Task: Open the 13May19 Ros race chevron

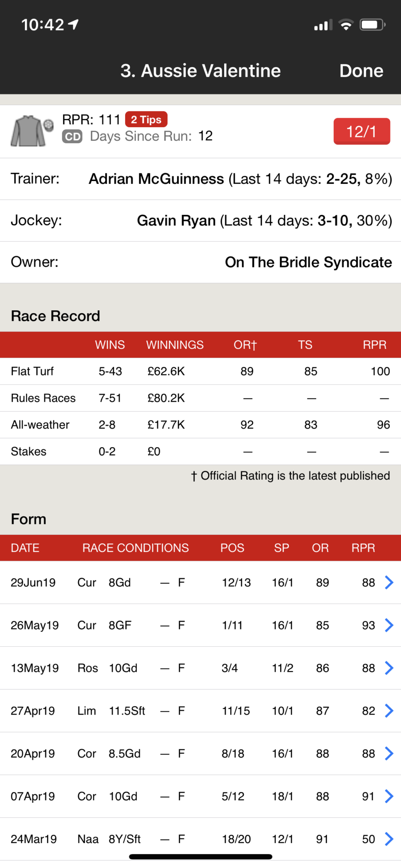Action: click(x=389, y=668)
